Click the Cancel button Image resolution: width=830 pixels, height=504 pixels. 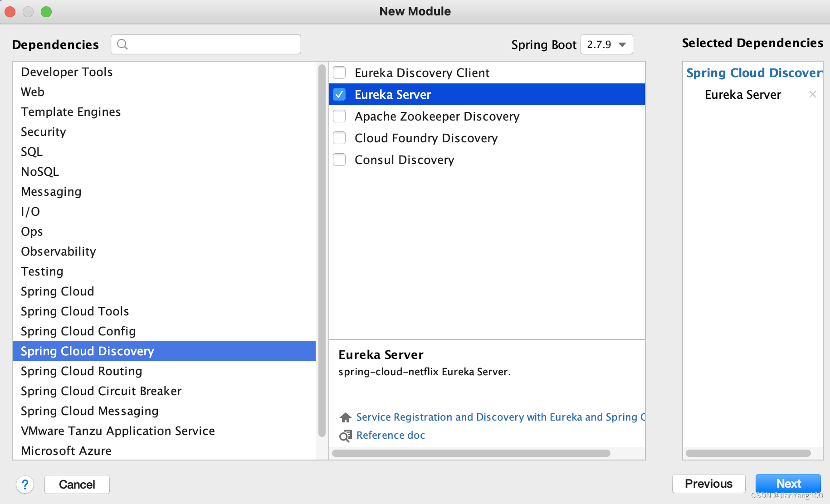click(77, 485)
